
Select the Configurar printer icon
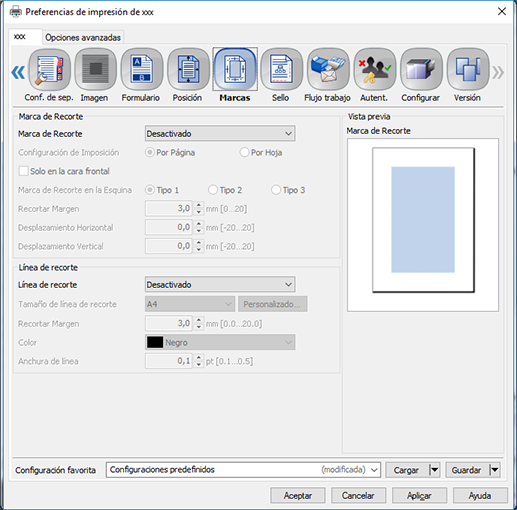(421, 69)
